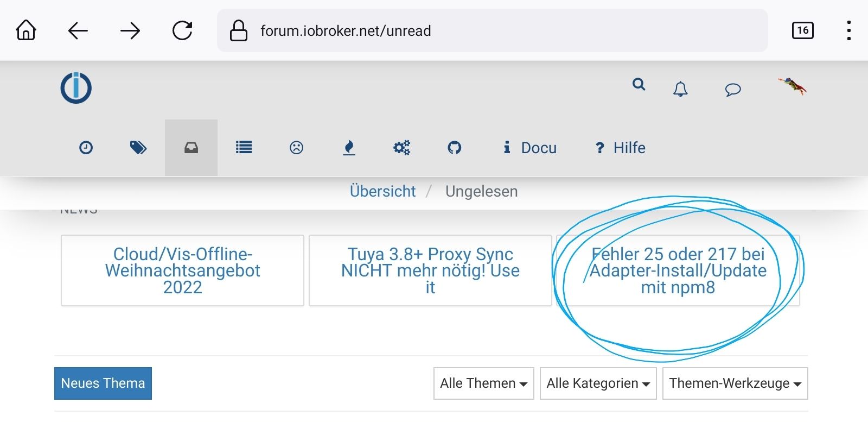The width and height of the screenshot is (868, 422).
Task: Open the GitHub icon link
Action: point(454,148)
